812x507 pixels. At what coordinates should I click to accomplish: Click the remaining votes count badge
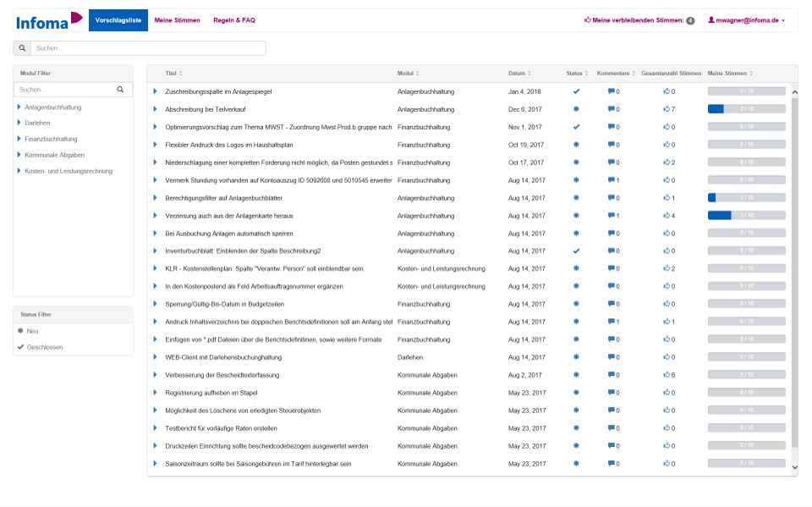[690, 20]
